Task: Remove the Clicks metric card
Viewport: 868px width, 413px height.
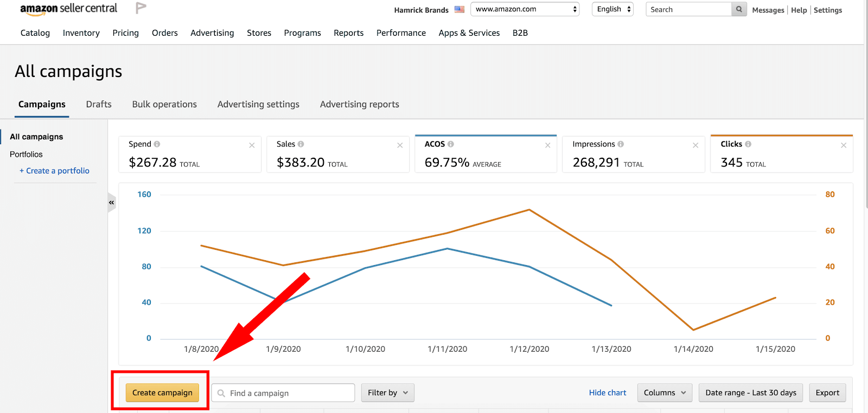Action: point(844,145)
